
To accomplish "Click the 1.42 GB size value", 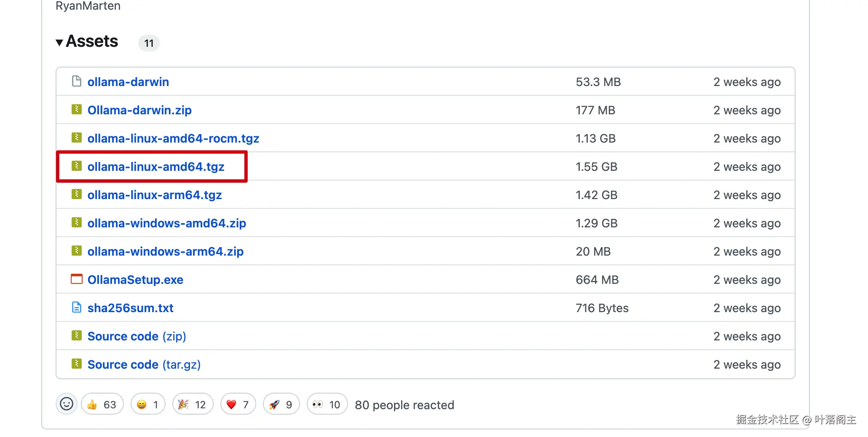I will [597, 195].
